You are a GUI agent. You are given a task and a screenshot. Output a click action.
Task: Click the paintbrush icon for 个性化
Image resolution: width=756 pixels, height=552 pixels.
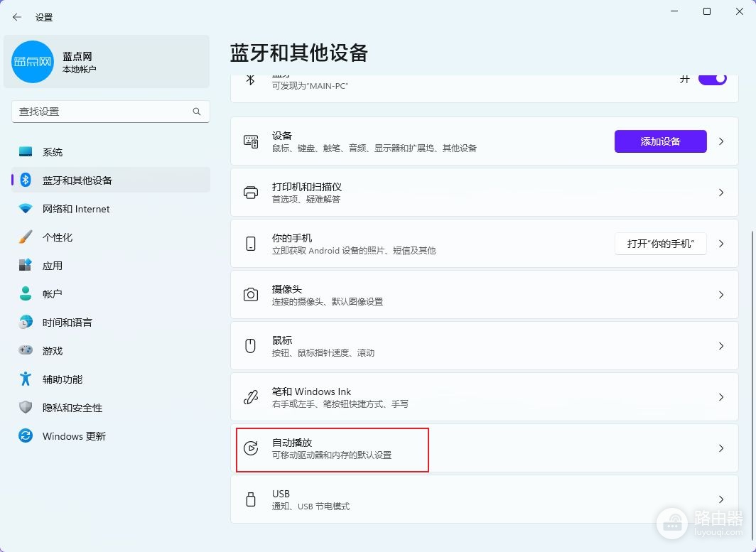tap(26, 237)
